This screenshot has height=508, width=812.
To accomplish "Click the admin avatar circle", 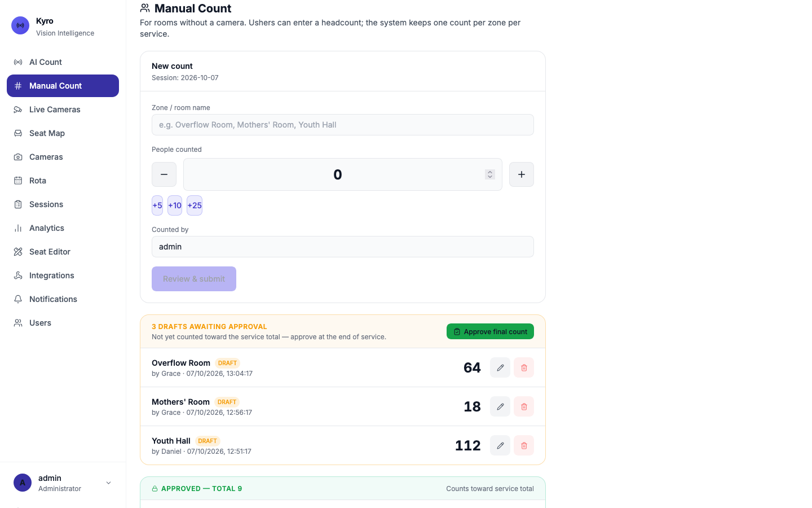I will 23,483.
